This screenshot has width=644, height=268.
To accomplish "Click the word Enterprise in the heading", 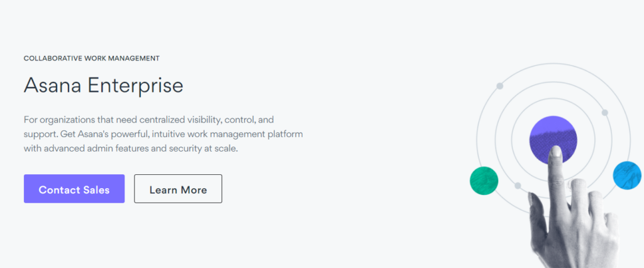I will pos(136,86).
